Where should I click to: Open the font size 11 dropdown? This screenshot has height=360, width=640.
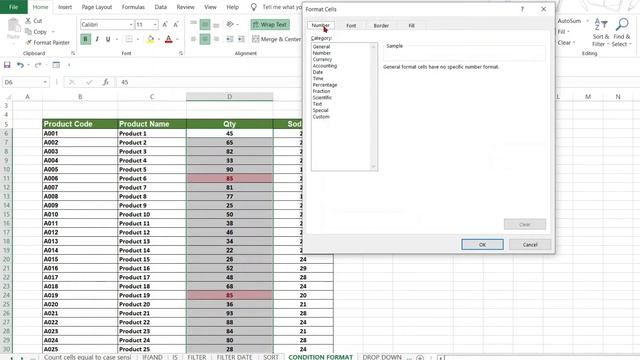155,25
